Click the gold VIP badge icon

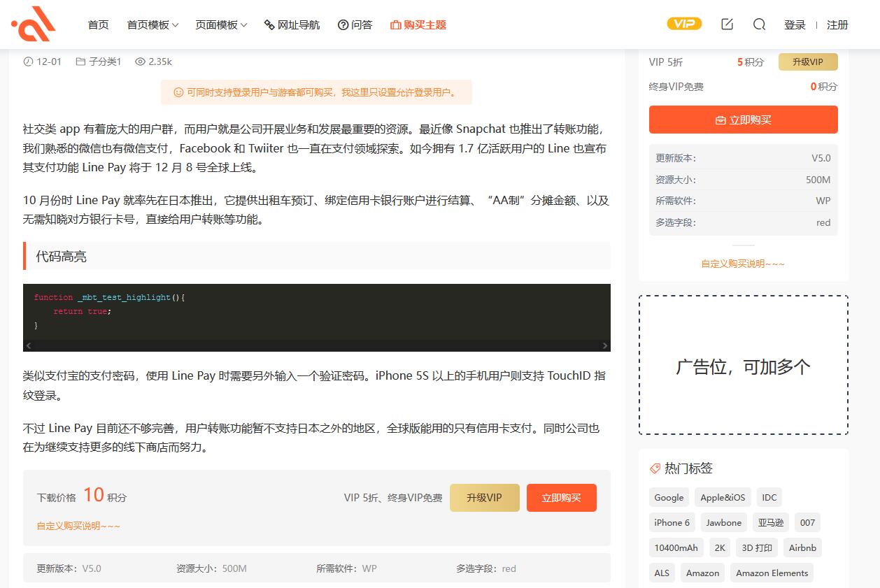click(x=683, y=24)
